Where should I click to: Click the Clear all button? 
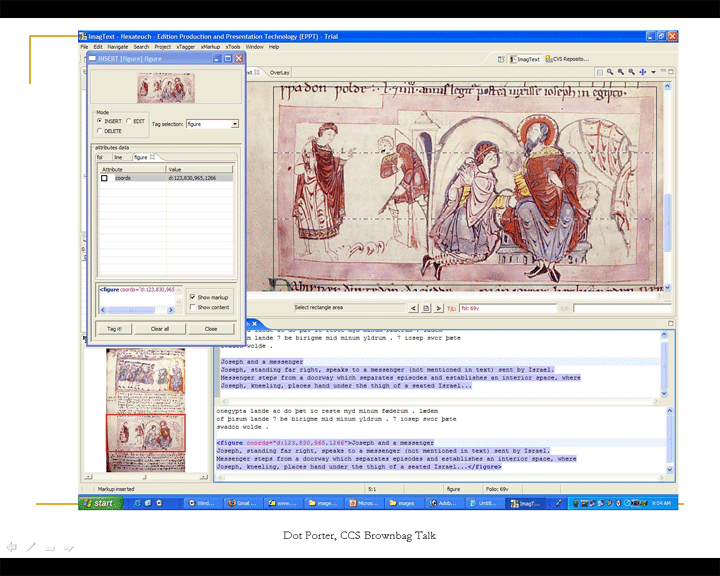[x=160, y=329]
